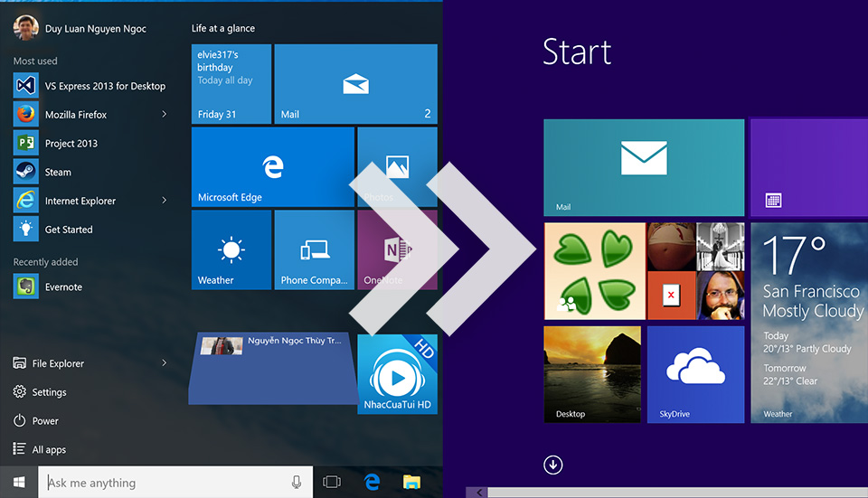This screenshot has width=868, height=498.
Task: Open Settings from the Start menu
Action: coord(40,391)
